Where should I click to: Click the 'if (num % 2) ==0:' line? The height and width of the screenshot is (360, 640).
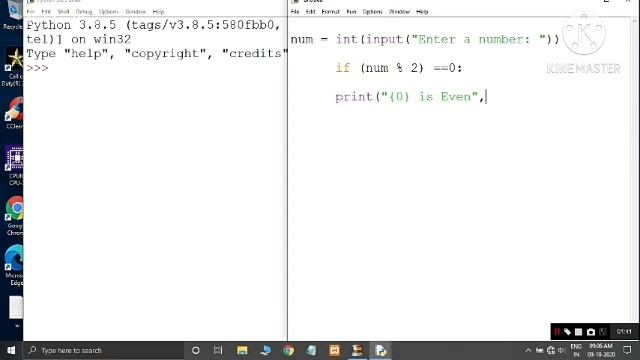399,68
